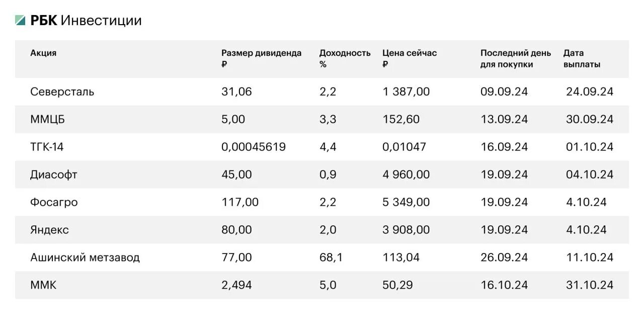
Task: Click the ММК stock name
Action: tap(43, 285)
